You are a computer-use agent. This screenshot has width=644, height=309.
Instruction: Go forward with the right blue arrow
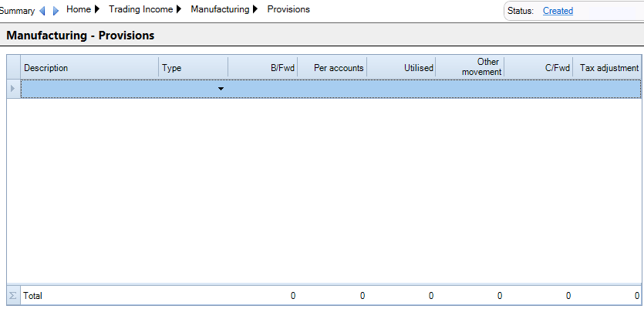(56, 11)
